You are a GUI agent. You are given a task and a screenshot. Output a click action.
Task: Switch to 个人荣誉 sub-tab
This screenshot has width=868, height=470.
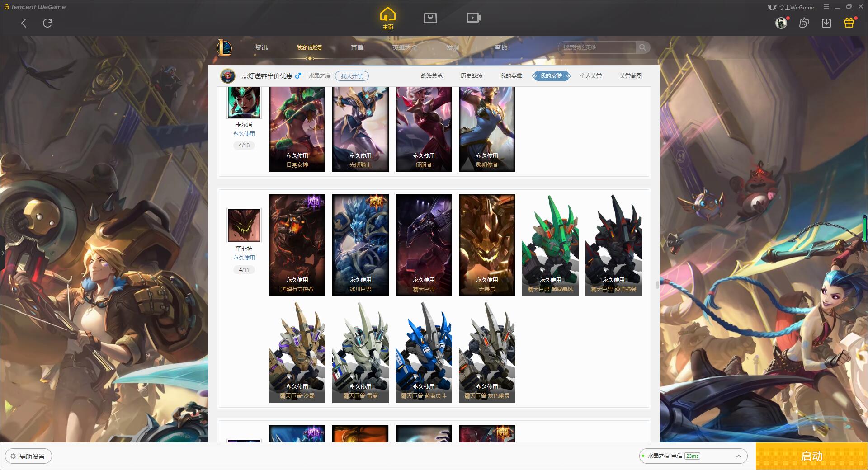coord(591,76)
